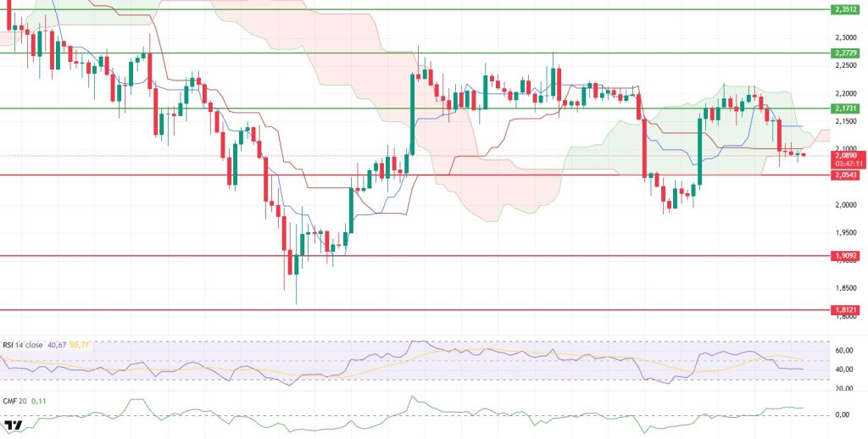
Task: Click the 2,2000 price axis label
Action: [x=843, y=93]
